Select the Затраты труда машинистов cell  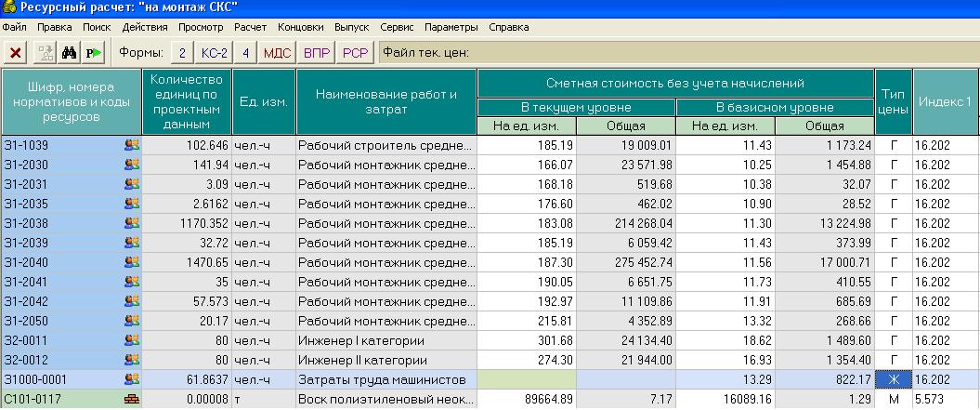(x=386, y=379)
